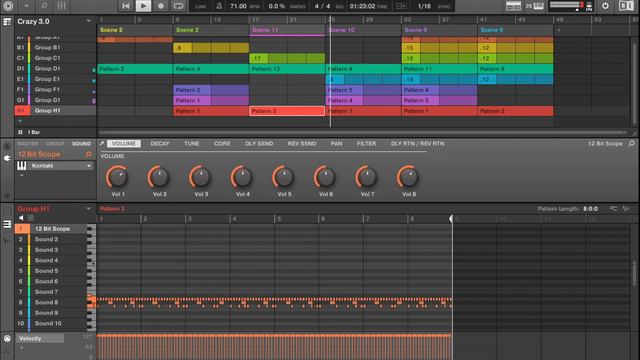Click the Velocity modulation lane label
Viewport: 640px width, 360px height.
coord(40,338)
